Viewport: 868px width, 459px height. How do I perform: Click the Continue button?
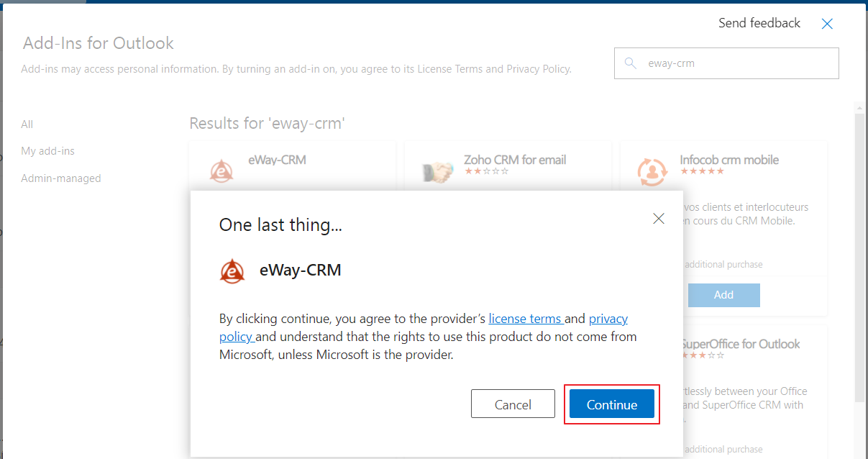click(612, 404)
